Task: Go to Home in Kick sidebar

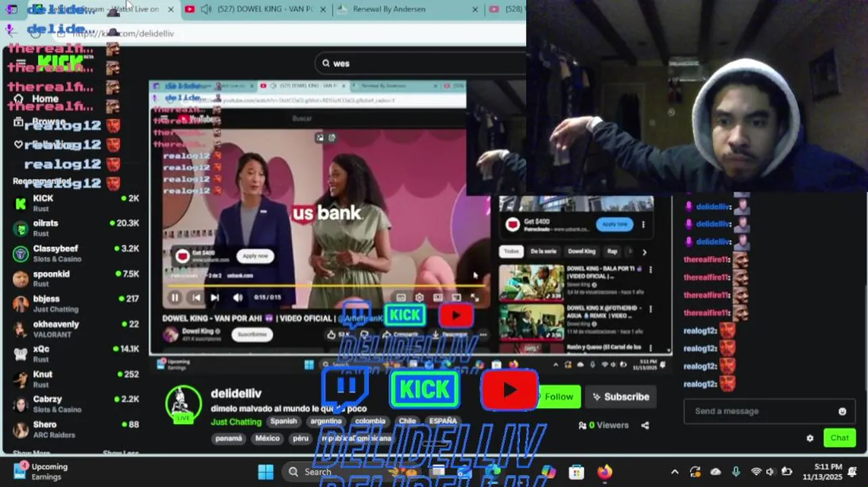Action: pyautogui.click(x=37, y=99)
